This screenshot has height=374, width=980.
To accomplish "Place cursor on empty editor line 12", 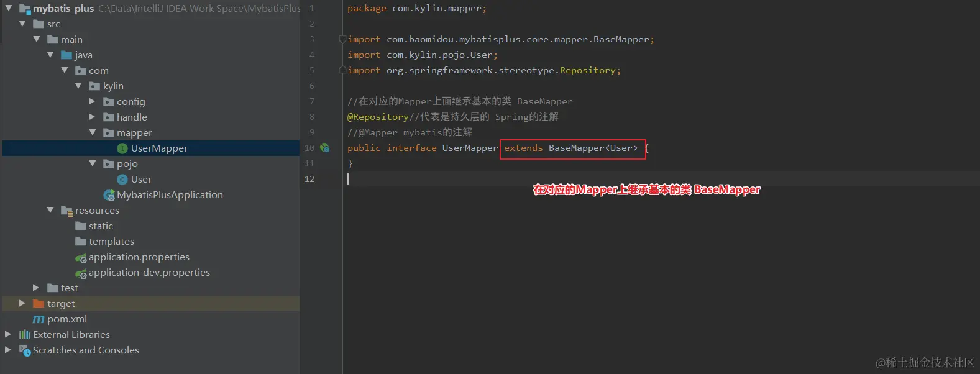I will pyautogui.click(x=661, y=179).
